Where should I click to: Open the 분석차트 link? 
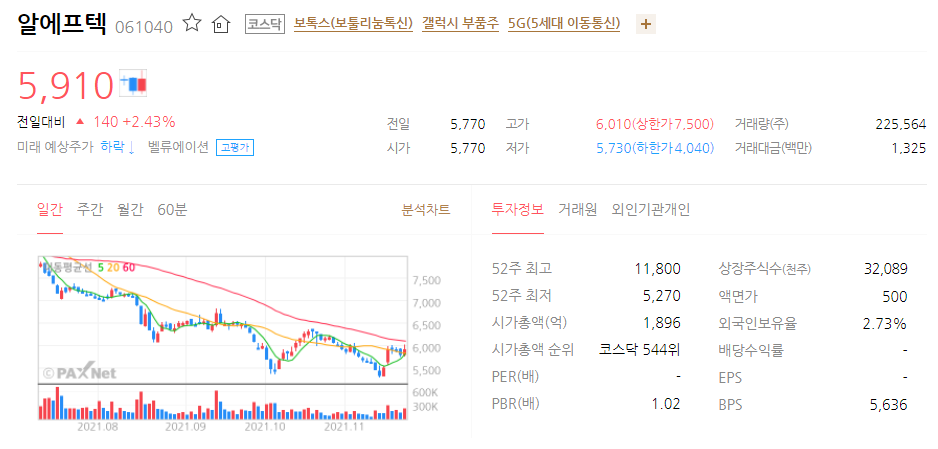(426, 210)
